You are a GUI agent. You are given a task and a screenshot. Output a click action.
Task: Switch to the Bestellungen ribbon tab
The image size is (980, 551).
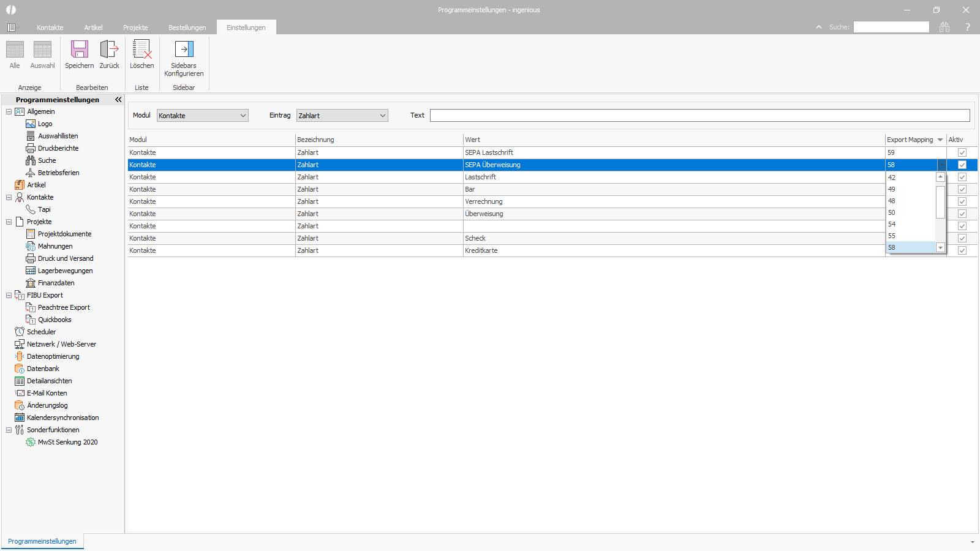coord(187,28)
